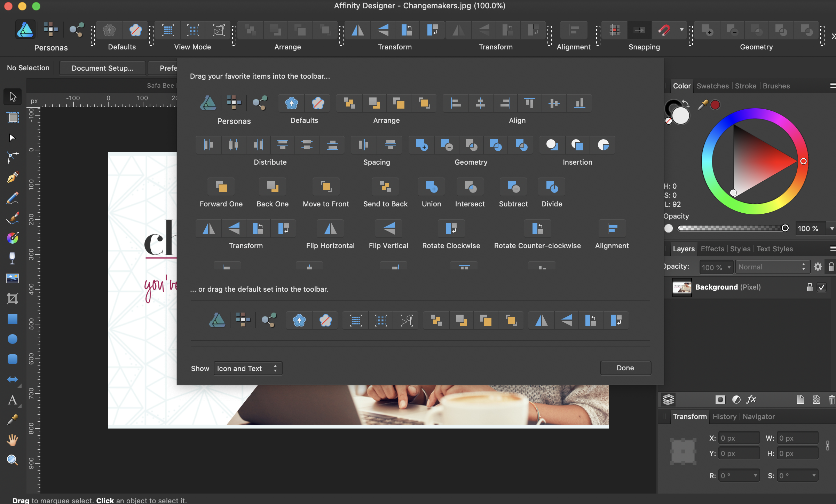
Task: Click the Union icon in customize sheet
Action: pos(431,187)
